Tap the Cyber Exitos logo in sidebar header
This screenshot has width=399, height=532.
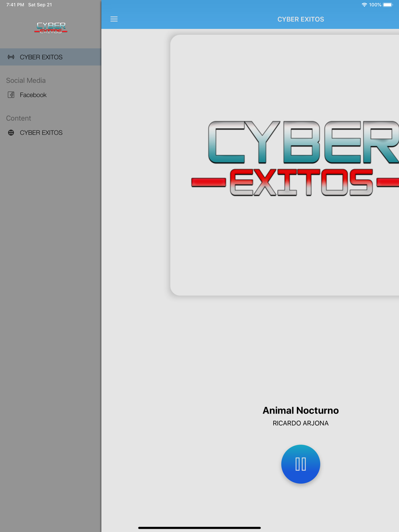[x=51, y=28]
